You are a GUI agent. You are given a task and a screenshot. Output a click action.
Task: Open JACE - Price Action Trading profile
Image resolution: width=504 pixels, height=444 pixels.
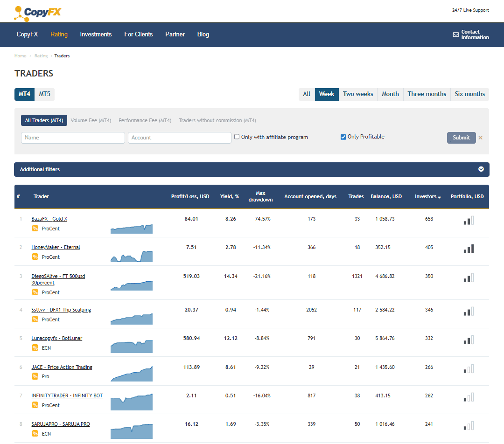(x=62, y=367)
